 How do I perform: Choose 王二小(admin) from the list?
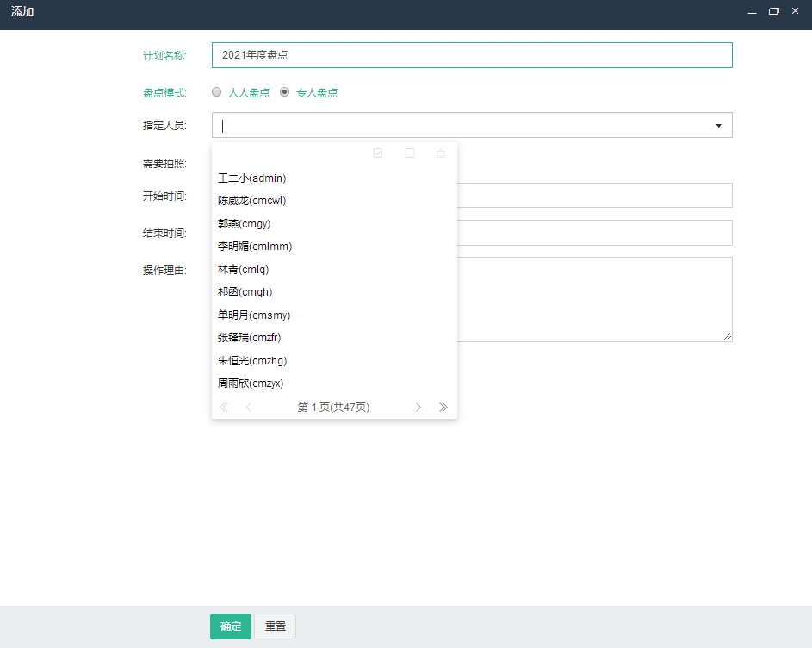click(251, 178)
